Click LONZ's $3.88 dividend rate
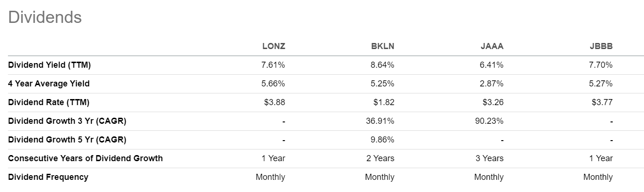The width and height of the screenshot is (644, 192). (x=274, y=102)
